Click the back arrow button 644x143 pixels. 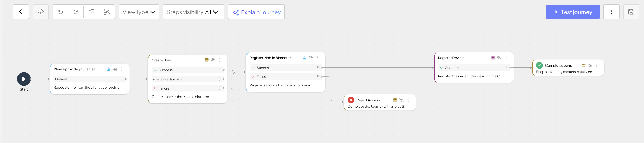[21, 12]
